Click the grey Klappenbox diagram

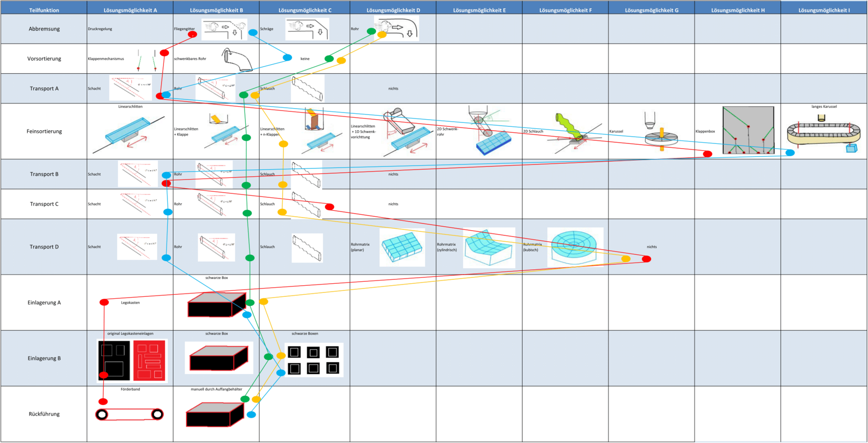tap(748, 130)
